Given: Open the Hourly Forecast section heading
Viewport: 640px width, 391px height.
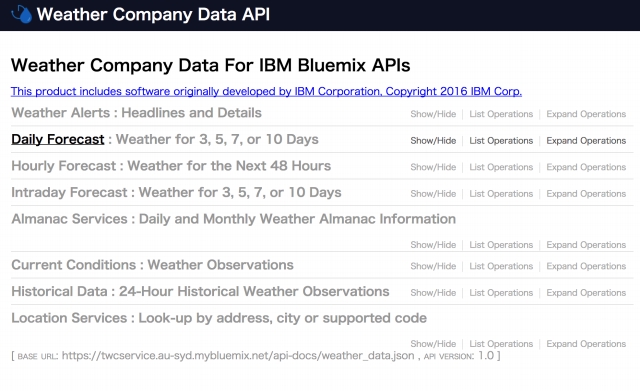Looking at the screenshot, I should click(64, 166).
